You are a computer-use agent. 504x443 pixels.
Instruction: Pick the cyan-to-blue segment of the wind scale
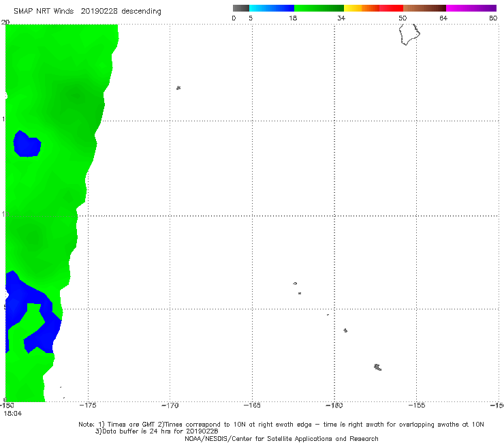[272, 8]
